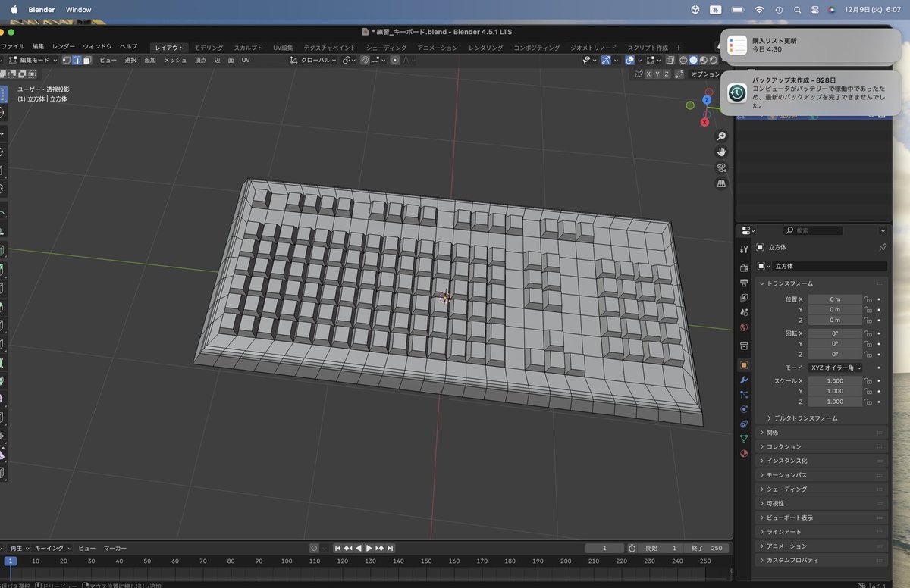Open the メッシュ menu
The image size is (910, 588).
click(175, 60)
